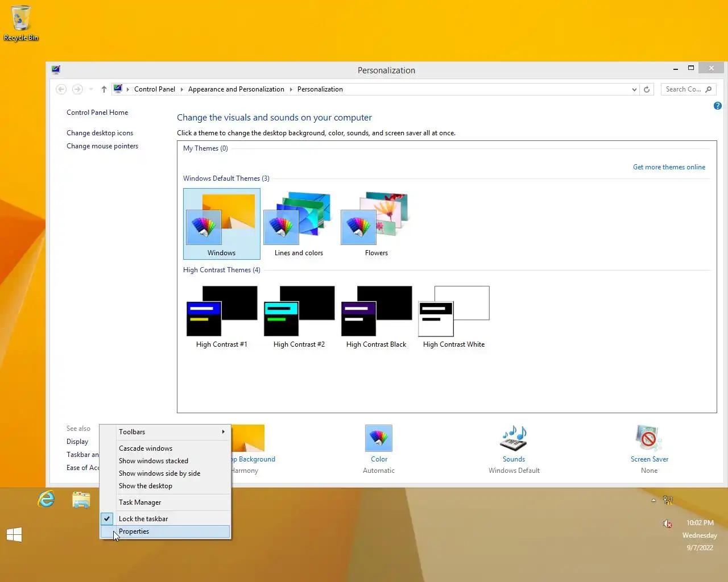Screen dimensions: 728x582
Task: Expand arrow before Control Panel breadcrumb
Action: click(x=128, y=89)
